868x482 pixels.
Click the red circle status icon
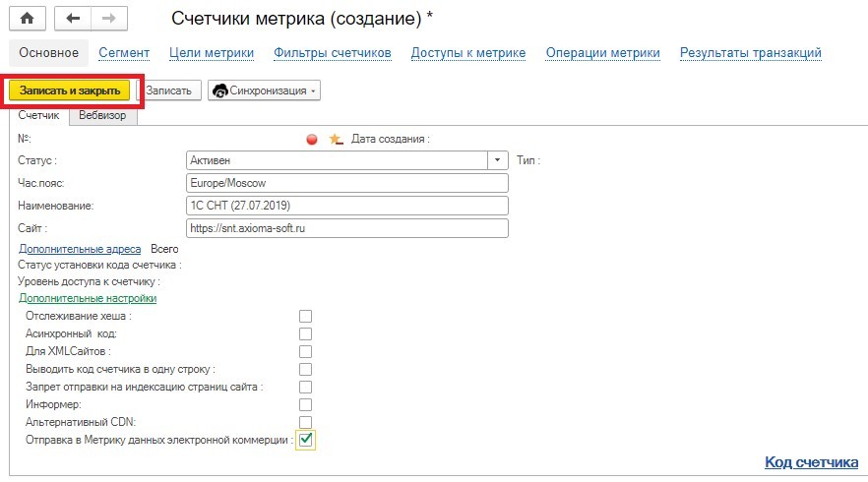click(x=312, y=140)
